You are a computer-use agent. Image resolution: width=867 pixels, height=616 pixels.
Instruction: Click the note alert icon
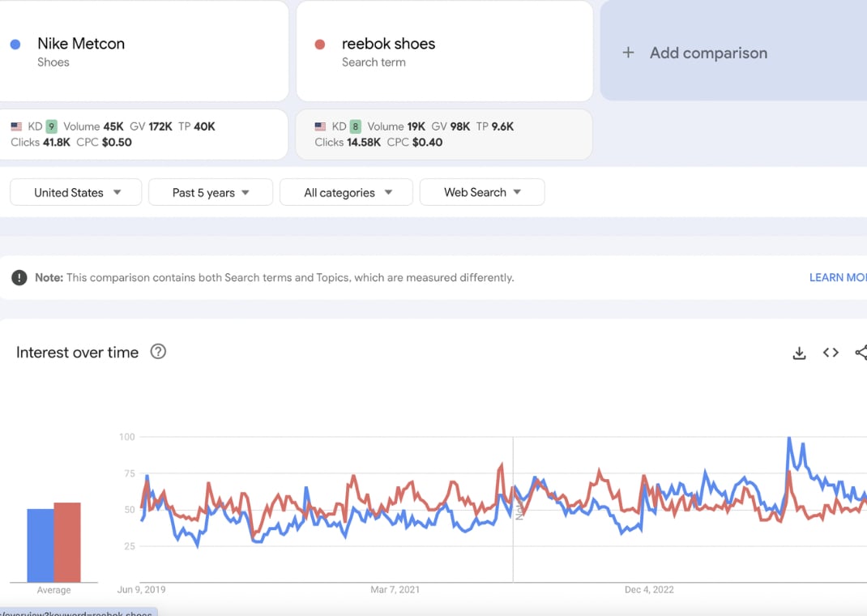click(x=19, y=277)
